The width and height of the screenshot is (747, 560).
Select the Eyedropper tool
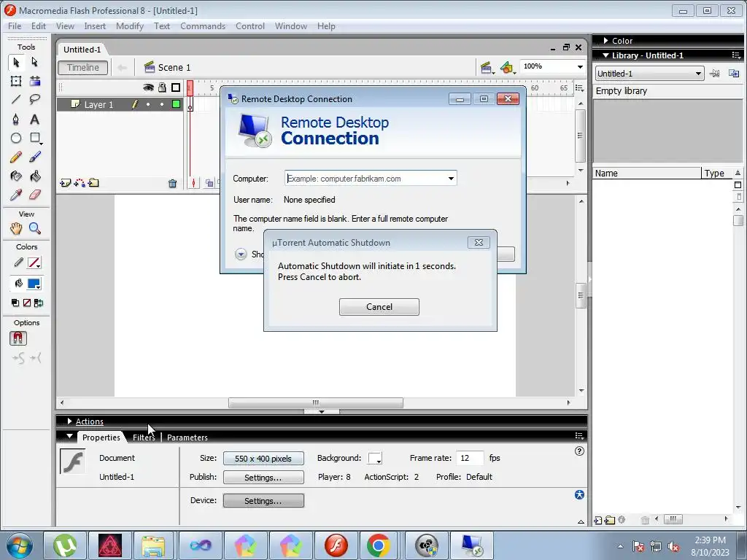tap(16, 195)
